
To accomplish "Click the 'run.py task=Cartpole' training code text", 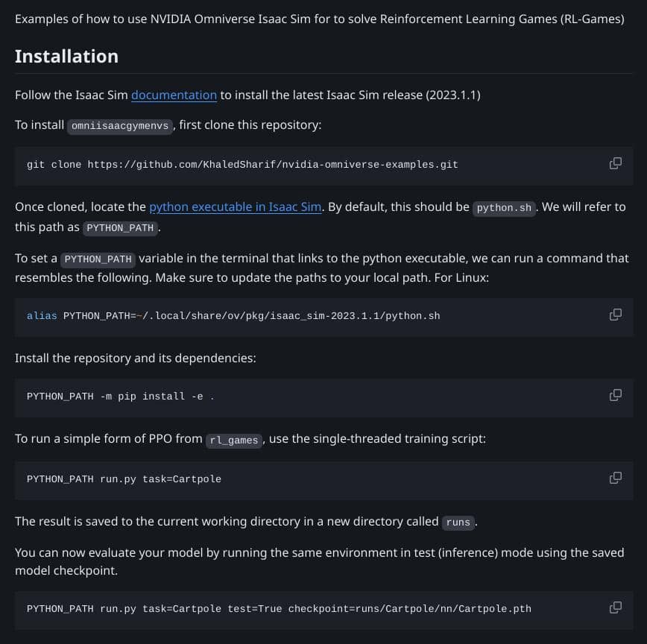I will pos(160,479).
